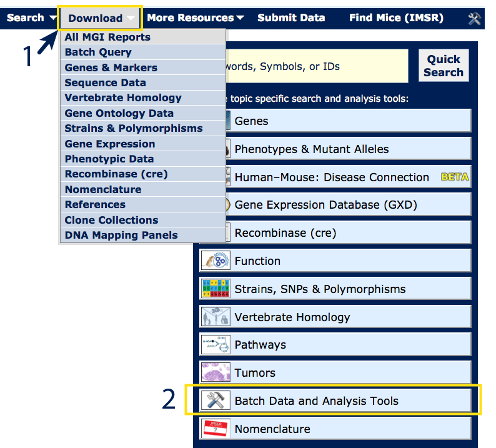The width and height of the screenshot is (496, 448).
Task: Collapse the Download dropdown menu
Action: click(101, 18)
